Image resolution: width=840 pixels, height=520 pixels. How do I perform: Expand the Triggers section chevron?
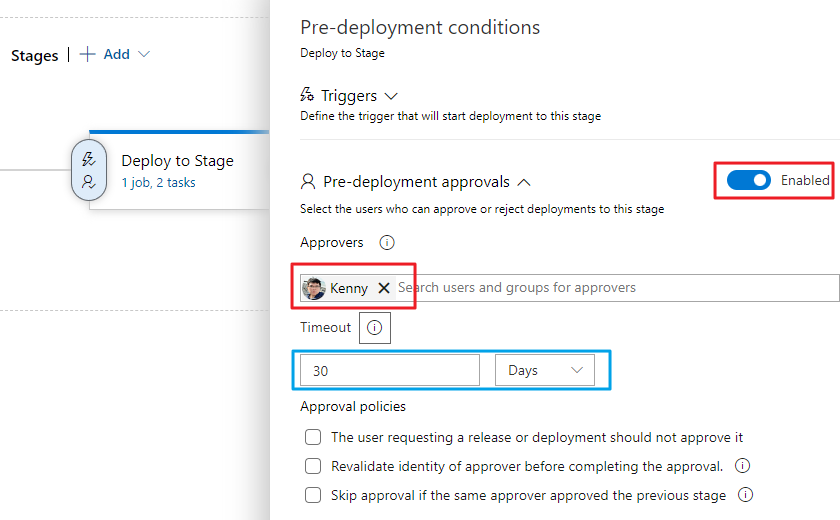pos(391,96)
